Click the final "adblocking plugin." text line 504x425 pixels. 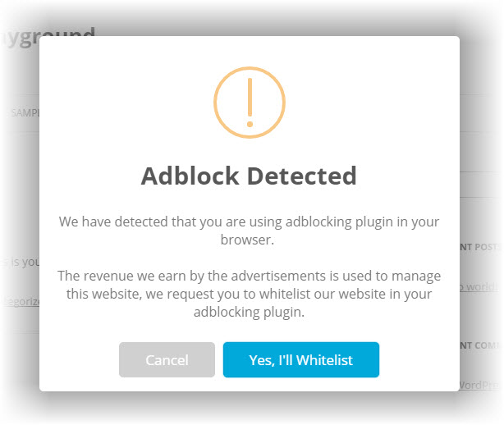click(x=249, y=312)
